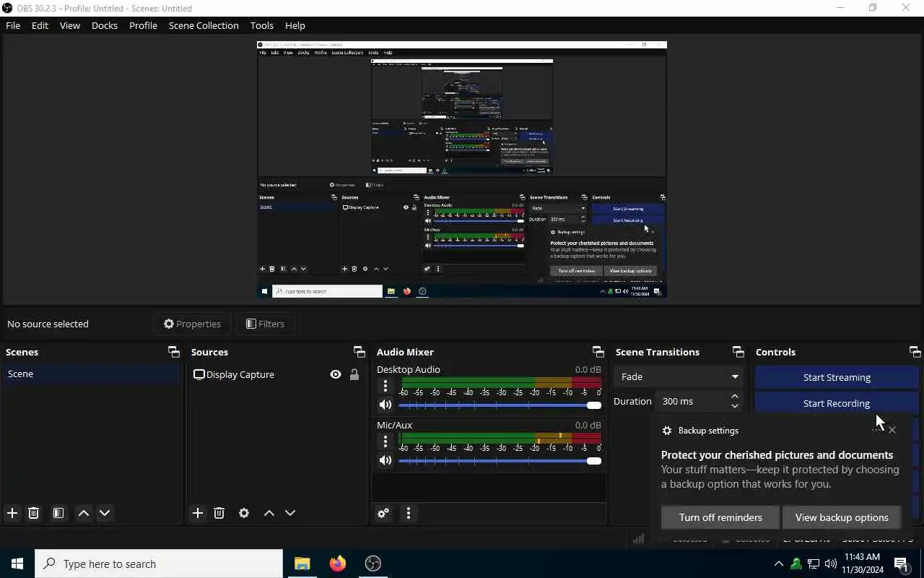
Task: Open the View menu
Action: tap(70, 25)
